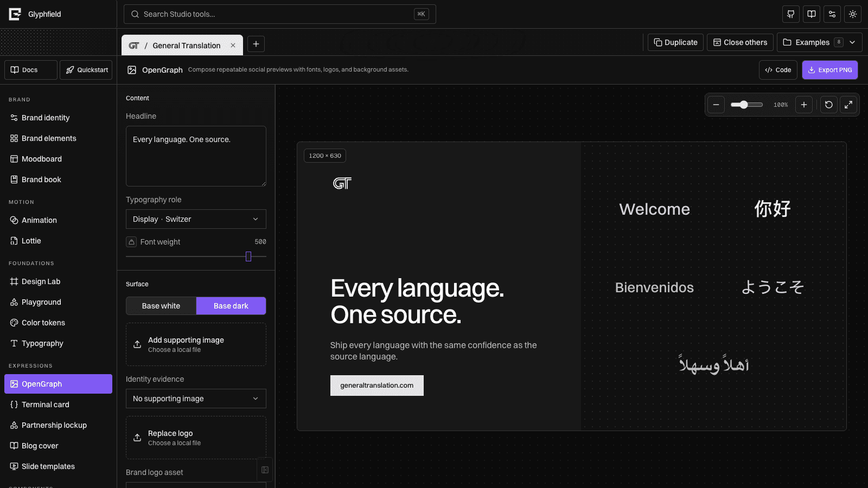Screen dimensions: 868x488
Task: Switch to General Translation tab
Action: tap(182, 46)
